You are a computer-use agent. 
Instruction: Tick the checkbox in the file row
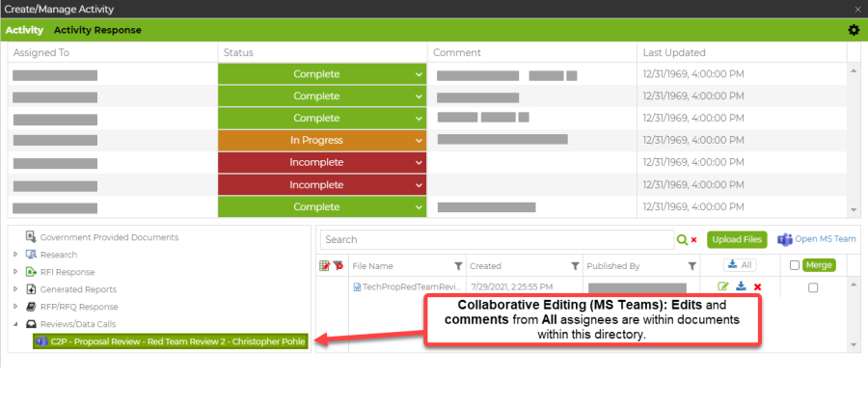813,287
